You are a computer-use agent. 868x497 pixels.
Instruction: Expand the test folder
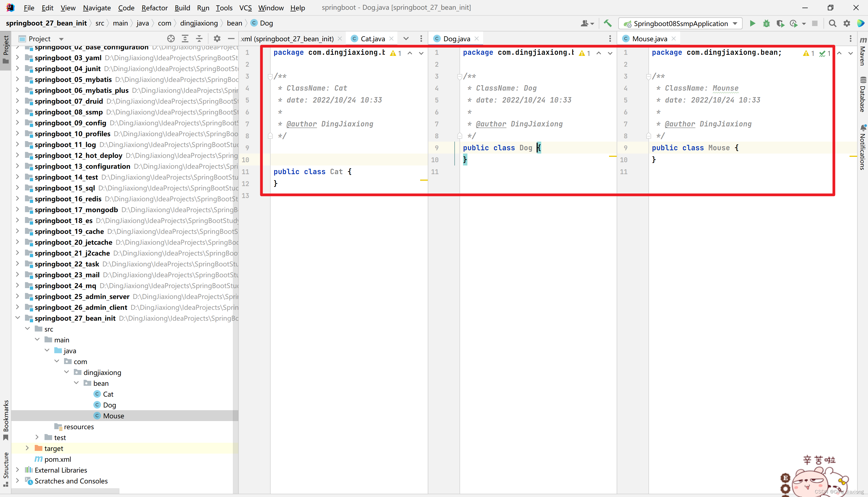[37, 437]
